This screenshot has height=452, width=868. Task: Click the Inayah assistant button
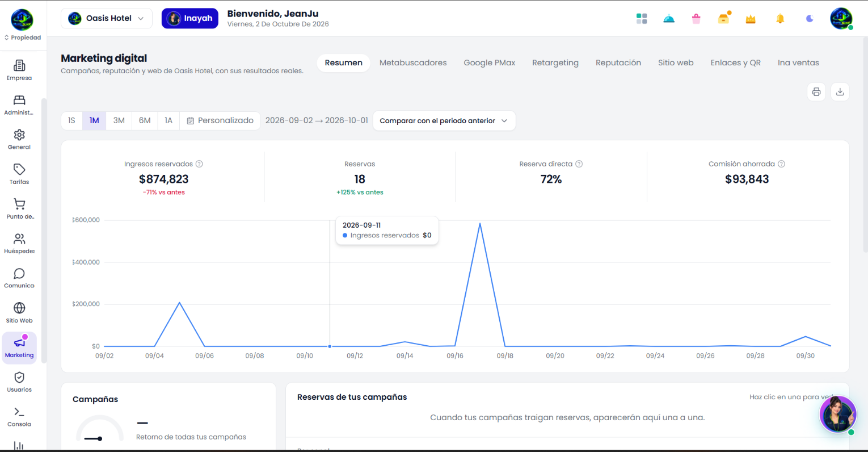click(x=190, y=18)
